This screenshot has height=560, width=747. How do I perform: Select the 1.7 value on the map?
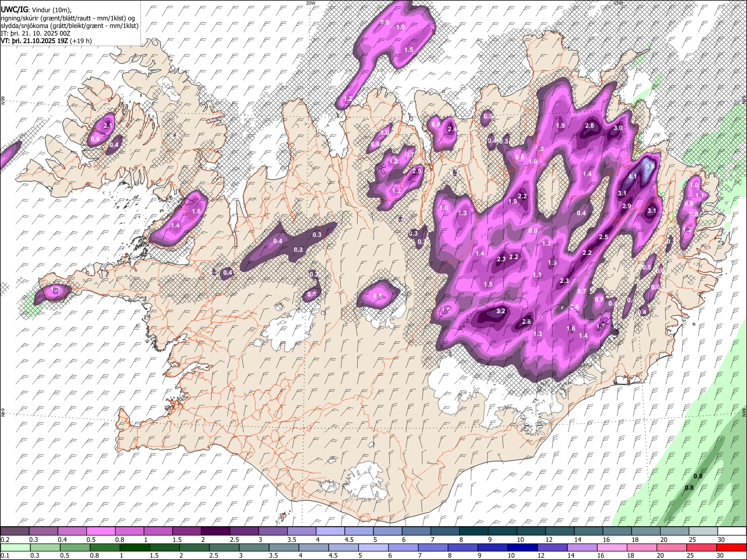[x=601, y=327]
